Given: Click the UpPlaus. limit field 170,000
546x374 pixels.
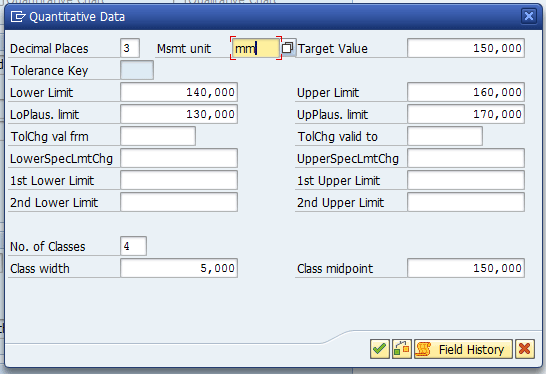Looking at the screenshot, I should [466, 114].
